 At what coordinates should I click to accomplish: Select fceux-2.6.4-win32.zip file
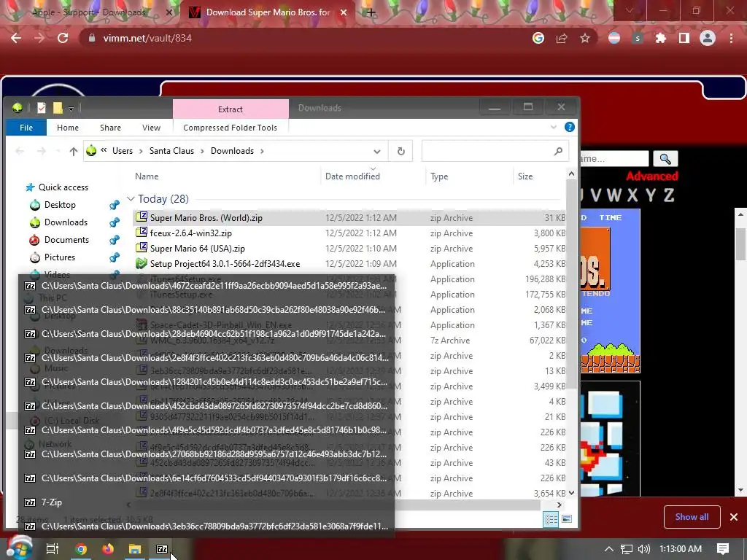(349, 233)
